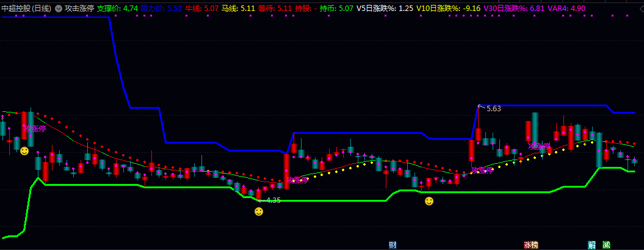Screen dimensions: 644x250
Task: Select the 攻击涨停 indicator name
Action: point(79,9)
